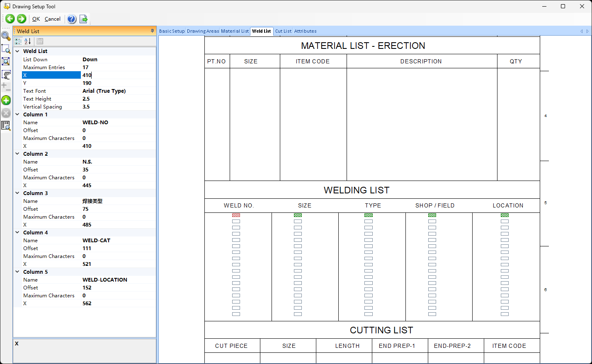Screen dimensions: 592x364
Task: Select the pan hand tool
Action: click(x=6, y=75)
